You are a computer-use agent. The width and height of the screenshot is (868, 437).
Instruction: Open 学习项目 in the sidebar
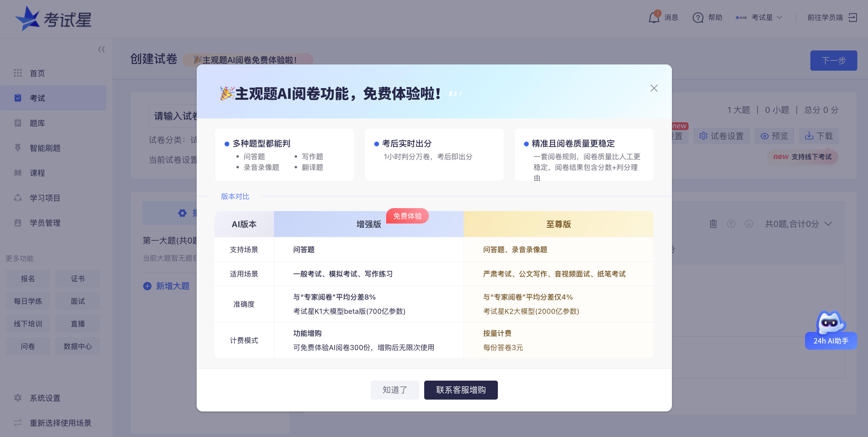click(x=53, y=198)
